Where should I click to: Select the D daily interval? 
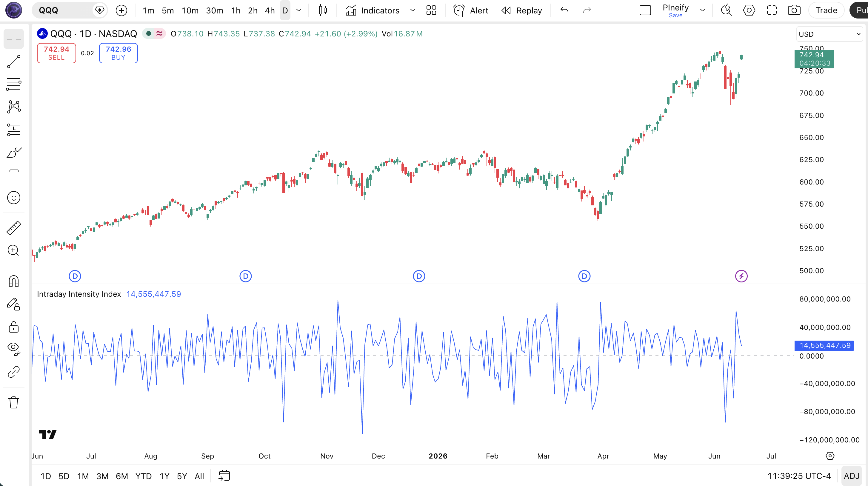(x=285, y=10)
